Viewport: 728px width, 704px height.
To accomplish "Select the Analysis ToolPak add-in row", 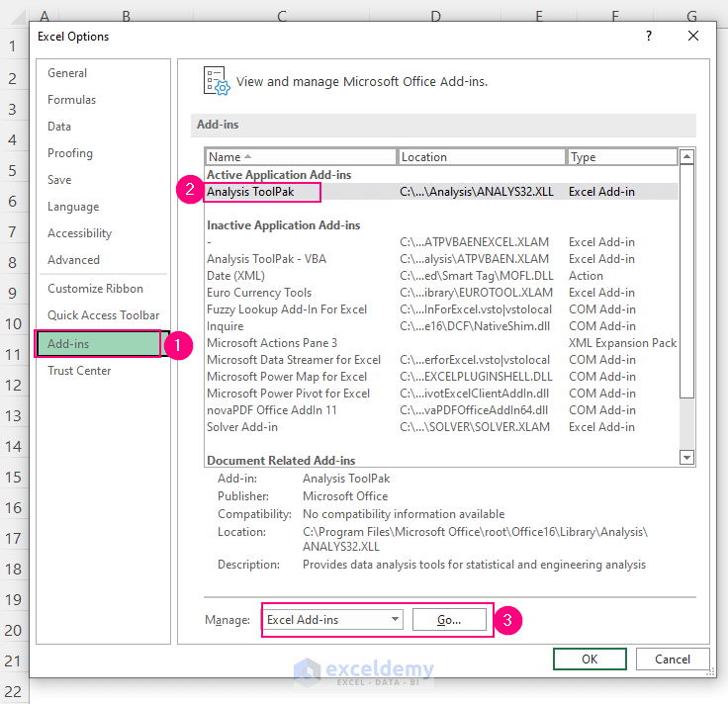I will (x=441, y=192).
